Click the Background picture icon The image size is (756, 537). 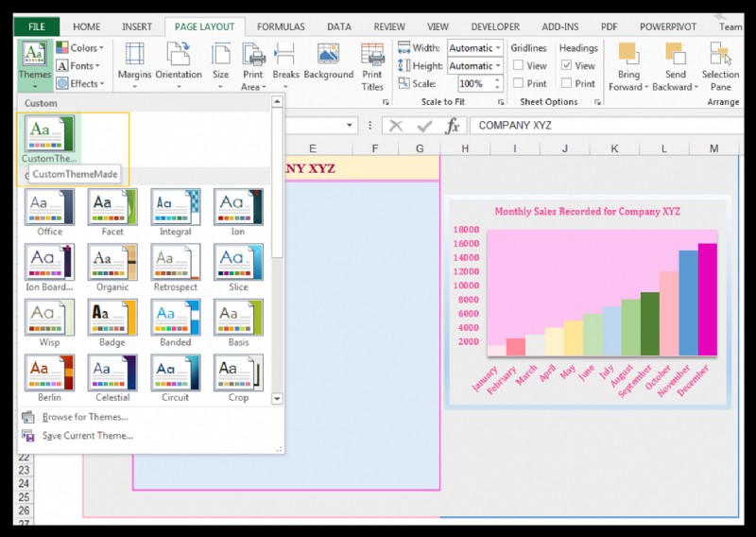328,54
